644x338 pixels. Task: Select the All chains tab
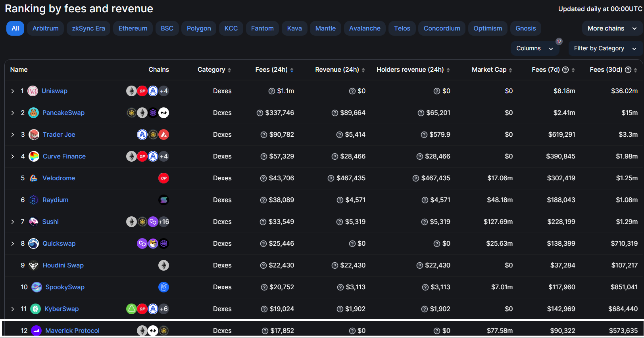click(x=15, y=29)
